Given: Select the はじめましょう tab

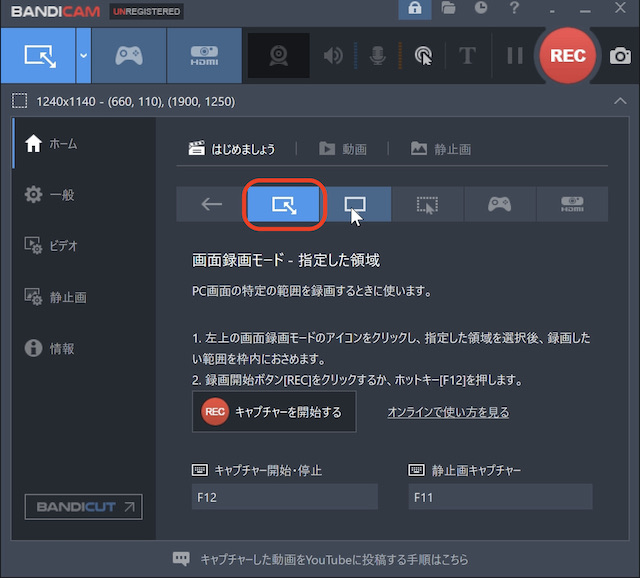Looking at the screenshot, I should (x=231, y=149).
